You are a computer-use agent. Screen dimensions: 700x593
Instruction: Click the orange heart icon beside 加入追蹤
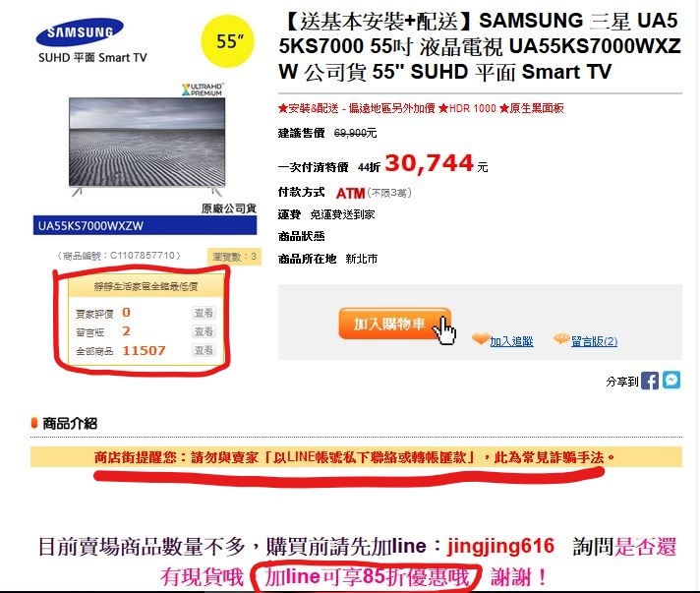point(481,339)
